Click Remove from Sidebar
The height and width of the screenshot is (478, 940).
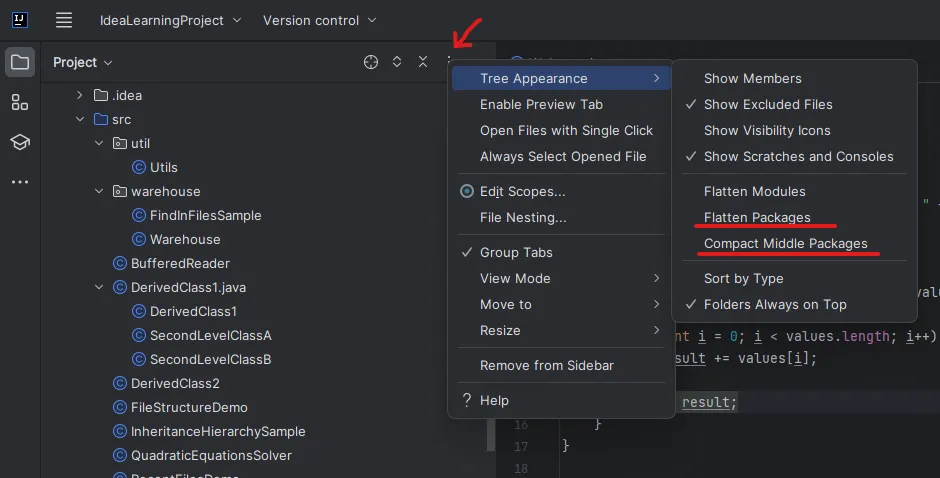coord(546,365)
